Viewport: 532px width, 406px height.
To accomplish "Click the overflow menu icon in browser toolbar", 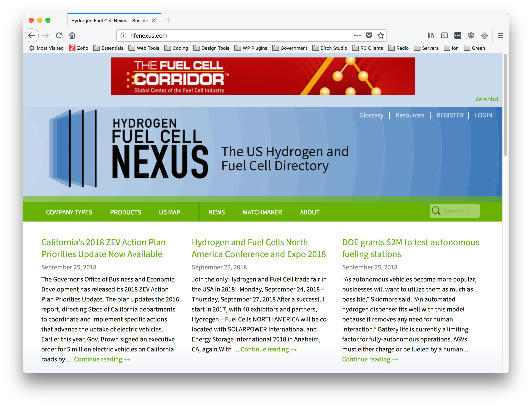I will point(500,36).
